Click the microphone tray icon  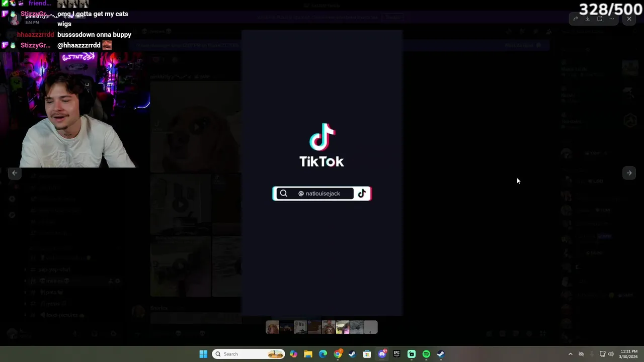(x=592, y=354)
